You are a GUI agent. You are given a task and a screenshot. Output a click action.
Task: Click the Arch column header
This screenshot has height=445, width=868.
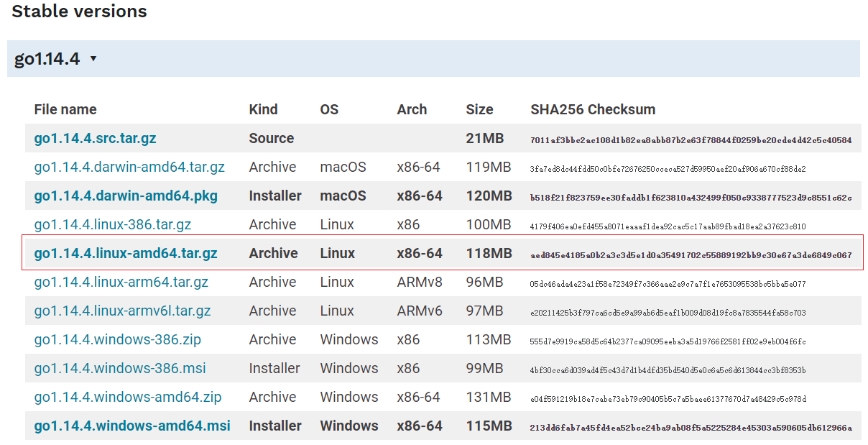click(412, 109)
